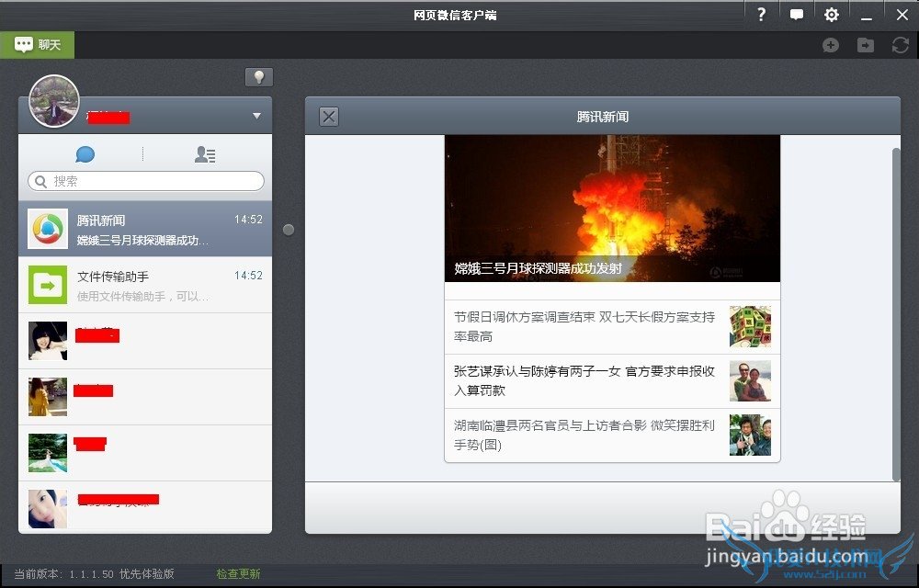Click the 腾讯新闻 chat panel title
The height and width of the screenshot is (588, 919).
click(603, 117)
